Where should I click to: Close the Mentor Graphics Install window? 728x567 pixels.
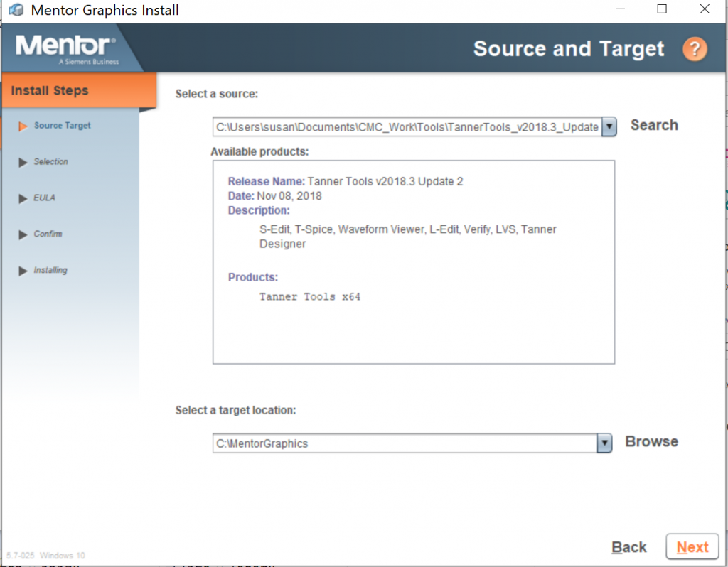(x=705, y=9)
